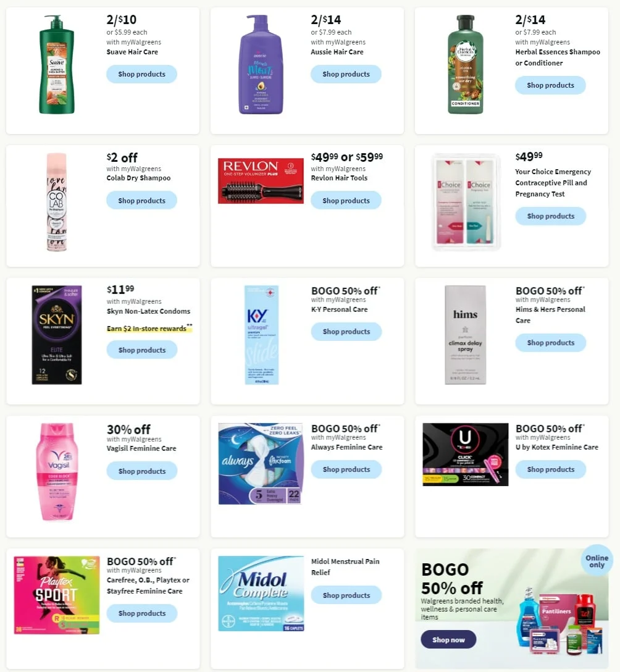
Task: Shop Herbal Essences Shampoo or Conditioner products
Action: [550, 85]
